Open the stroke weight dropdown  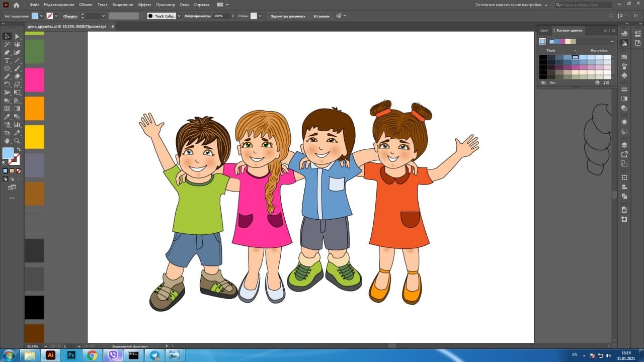[104, 16]
